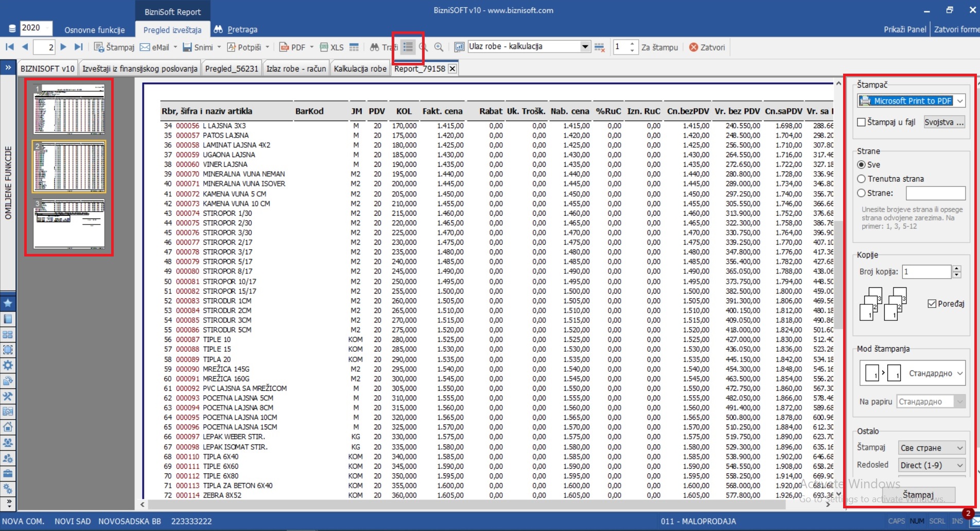Screen dimensions: 980x531
Task: Click the page number input field
Action: [44, 47]
